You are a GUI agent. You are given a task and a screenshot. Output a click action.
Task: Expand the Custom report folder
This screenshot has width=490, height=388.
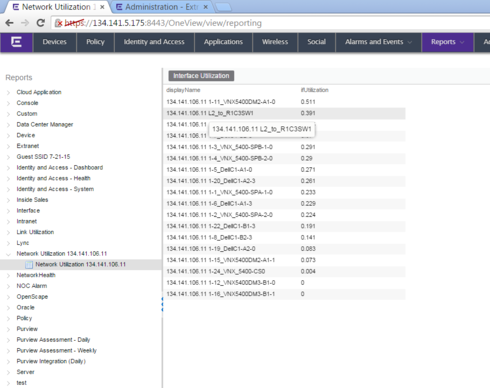8,114
